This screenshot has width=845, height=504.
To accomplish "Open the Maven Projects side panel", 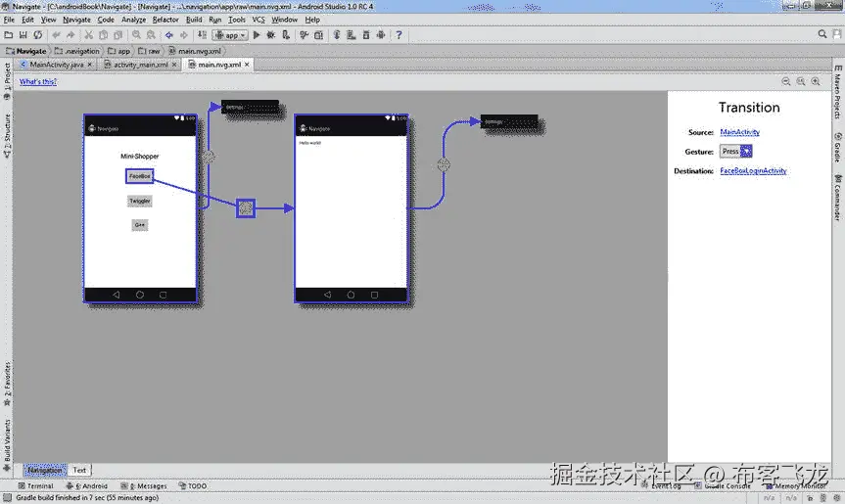I will 838,92.
